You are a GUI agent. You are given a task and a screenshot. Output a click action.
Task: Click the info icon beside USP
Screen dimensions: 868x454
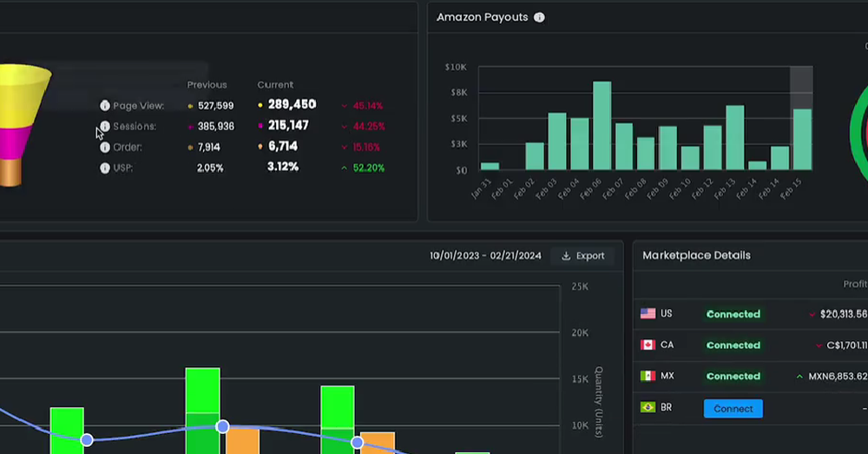point(105,168)
